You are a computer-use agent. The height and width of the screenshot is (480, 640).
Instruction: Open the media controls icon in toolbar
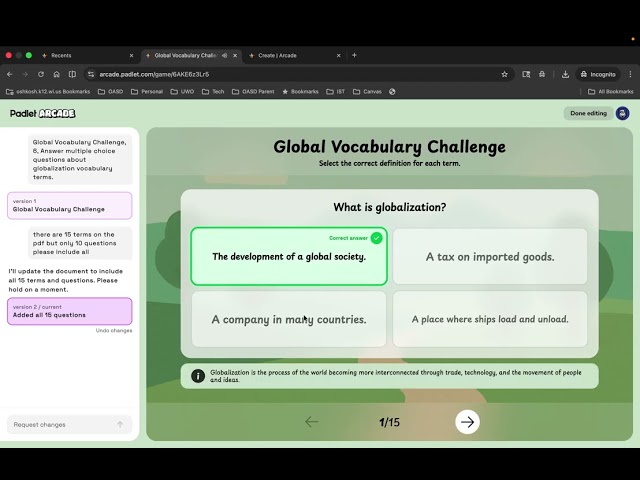tap(526, 74)
